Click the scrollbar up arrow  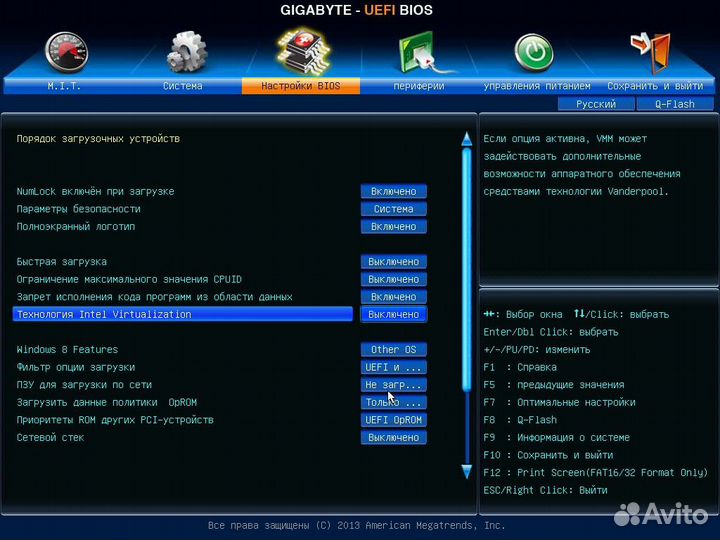pyautogui.click(x=465, y=139)
